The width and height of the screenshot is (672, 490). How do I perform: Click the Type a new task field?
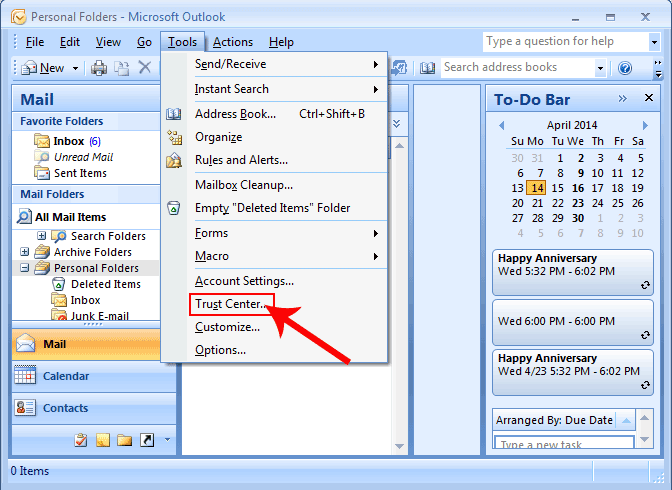pos(564,442)
